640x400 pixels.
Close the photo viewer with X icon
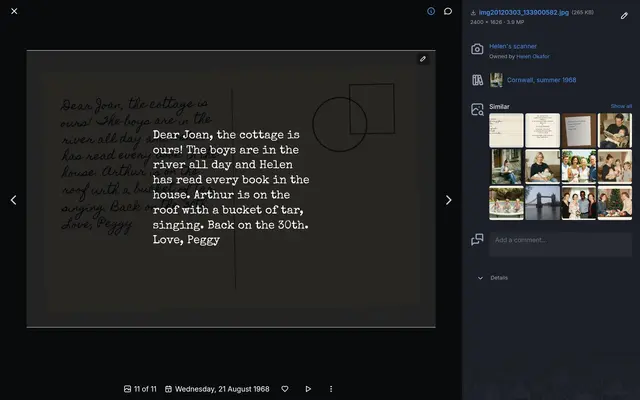tap(14, 11)
